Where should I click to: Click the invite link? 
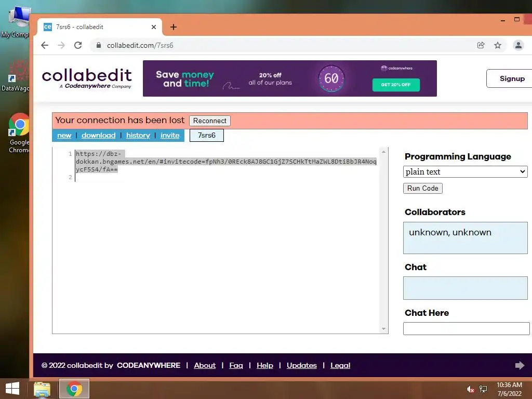(x=170, y=136)
